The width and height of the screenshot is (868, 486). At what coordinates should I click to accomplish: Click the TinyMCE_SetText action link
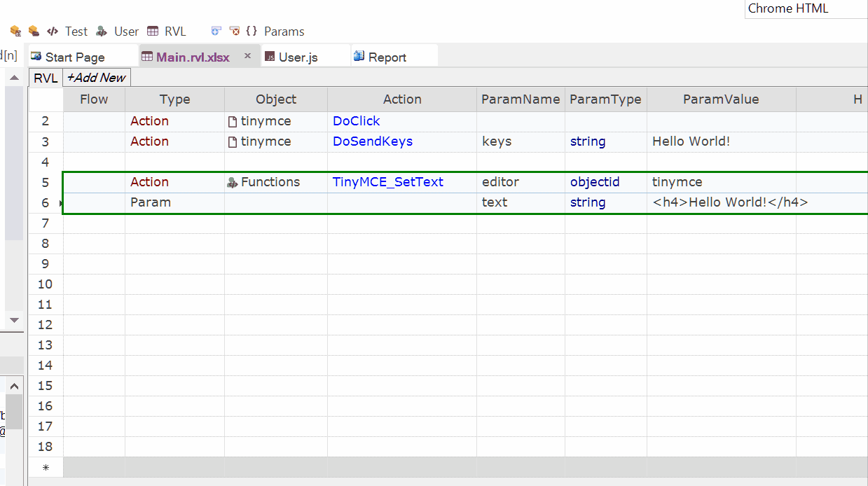(x=388, y=182)
